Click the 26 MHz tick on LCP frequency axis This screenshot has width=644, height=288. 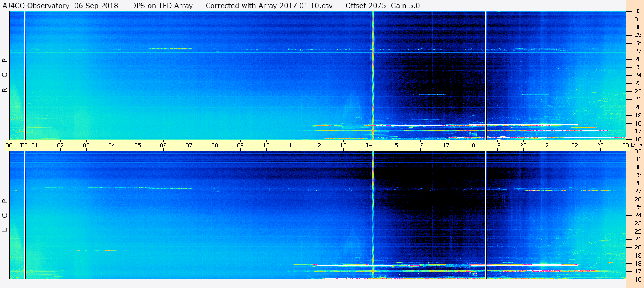coord(637,199)
